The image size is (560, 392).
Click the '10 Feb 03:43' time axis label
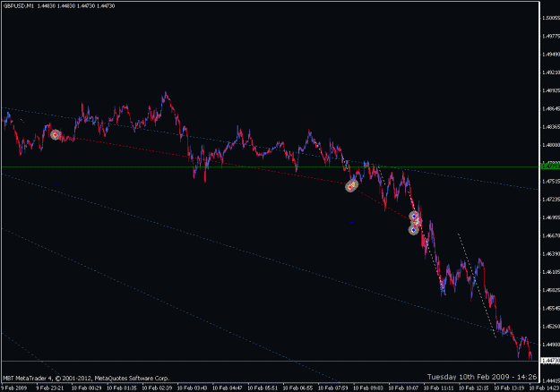click(192, 388)
